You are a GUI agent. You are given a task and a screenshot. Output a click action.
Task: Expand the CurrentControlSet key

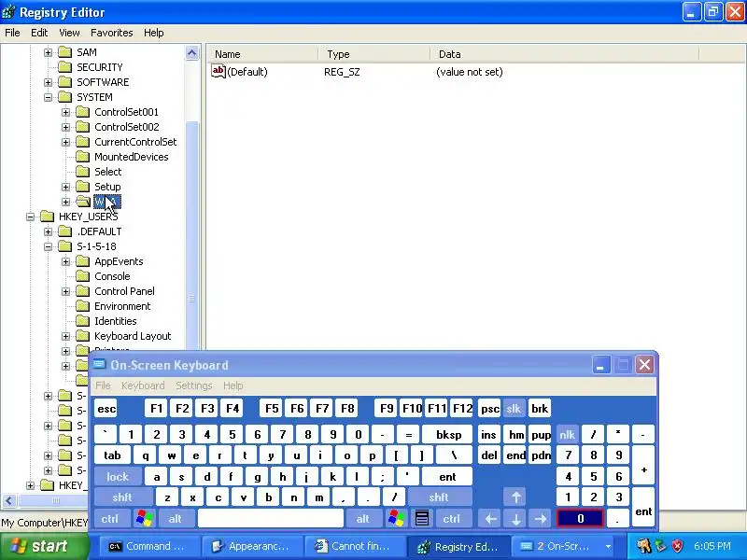pos(65,142)
